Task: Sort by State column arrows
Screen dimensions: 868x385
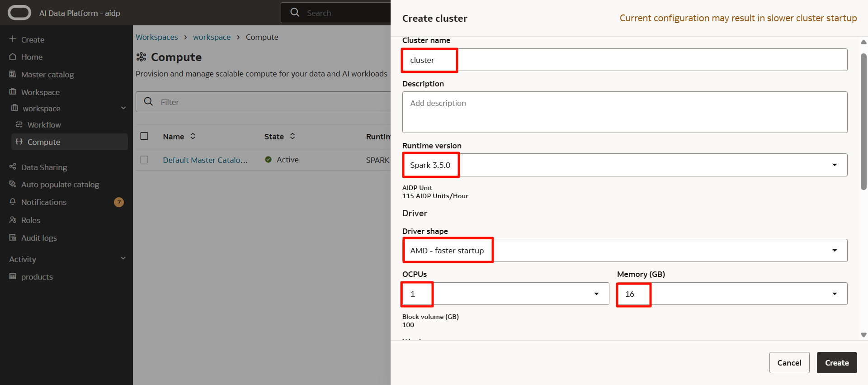Action: (292, 136)
